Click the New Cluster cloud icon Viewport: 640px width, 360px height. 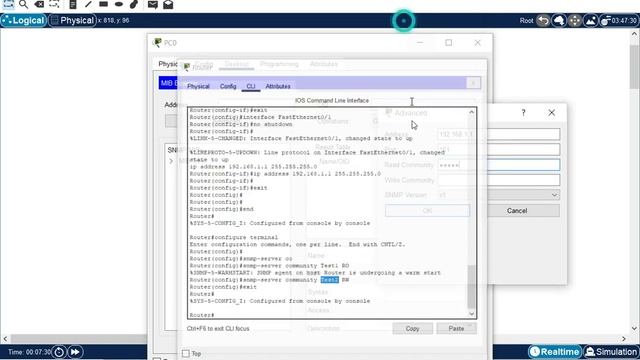[559, 20]
